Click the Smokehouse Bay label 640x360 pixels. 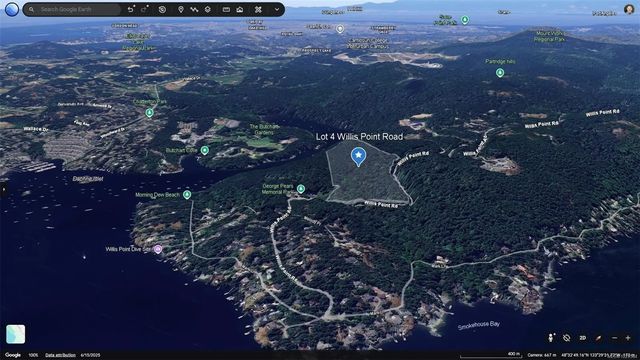(x=478, y=325)
